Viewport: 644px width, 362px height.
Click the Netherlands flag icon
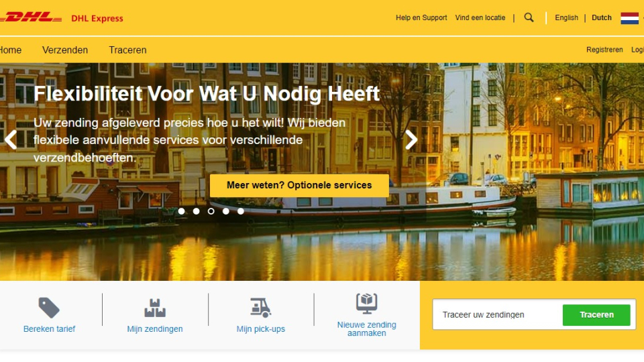(x=629, y=18)
